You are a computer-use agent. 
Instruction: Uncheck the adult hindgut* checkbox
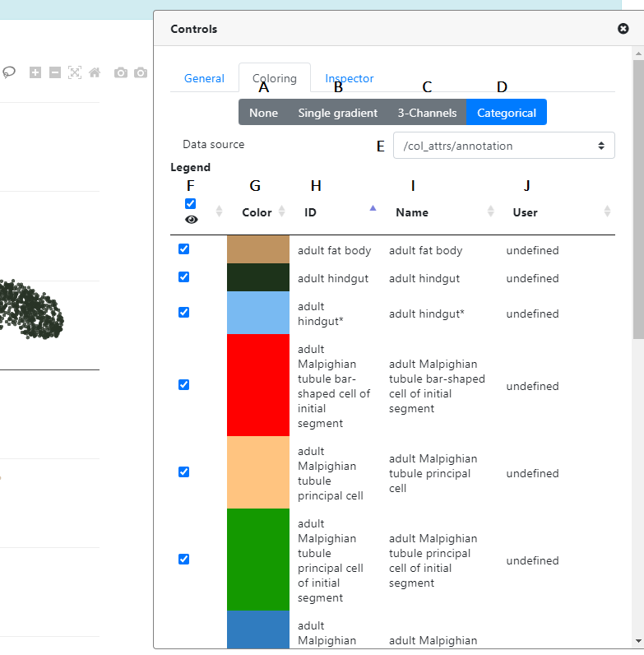point(183,313)
